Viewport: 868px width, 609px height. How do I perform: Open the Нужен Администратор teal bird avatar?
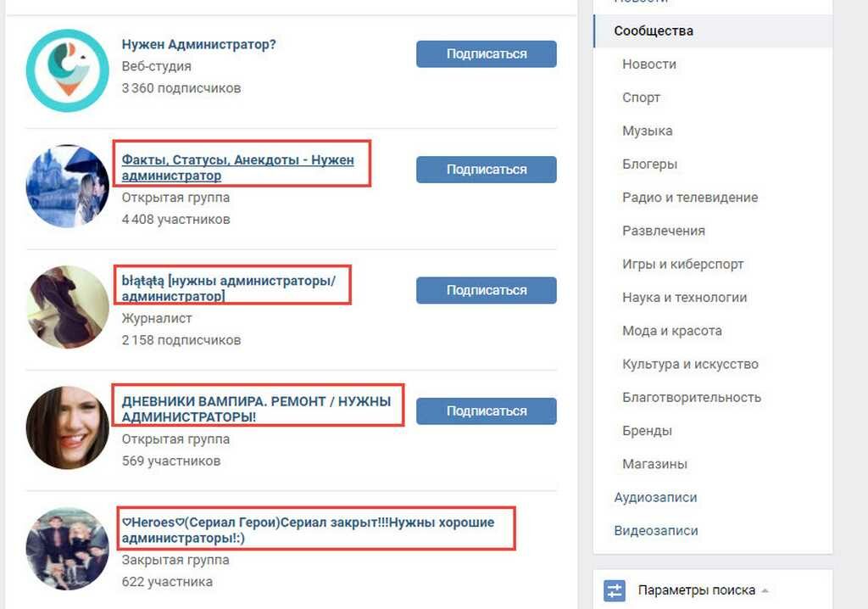point(67,70)
